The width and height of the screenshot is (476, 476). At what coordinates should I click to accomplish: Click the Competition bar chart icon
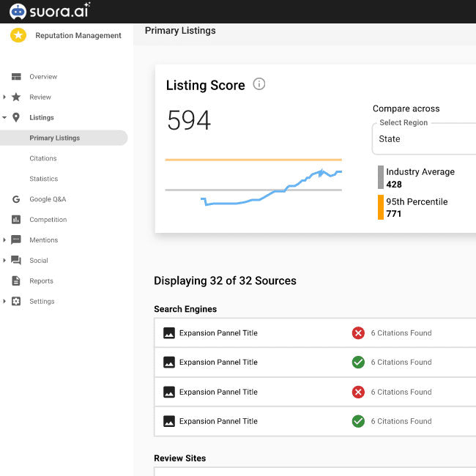tap(16, 220)
